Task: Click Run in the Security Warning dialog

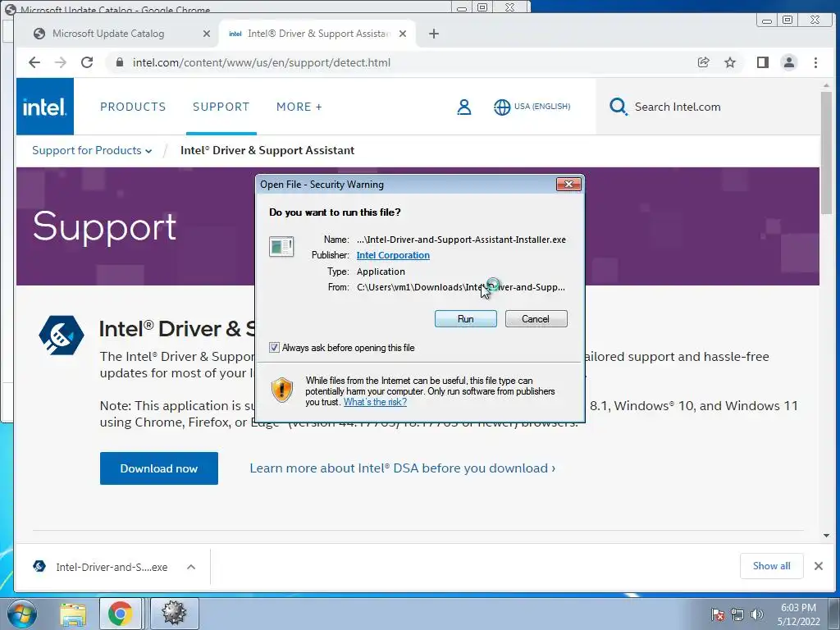Action: 465,319
